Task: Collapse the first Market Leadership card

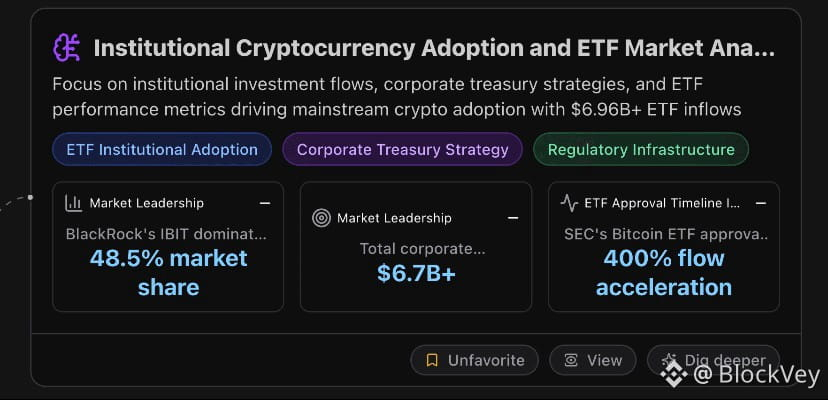Action: (264, 203)
